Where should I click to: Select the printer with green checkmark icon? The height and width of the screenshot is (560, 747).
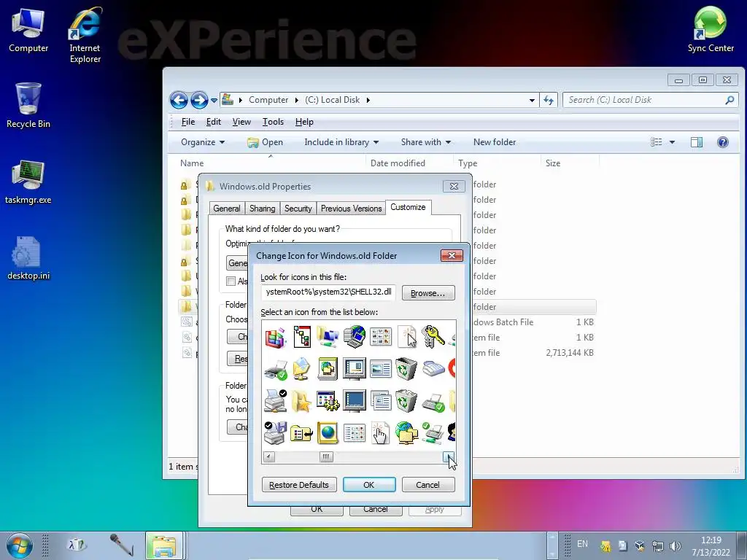[x=275, y=369]
